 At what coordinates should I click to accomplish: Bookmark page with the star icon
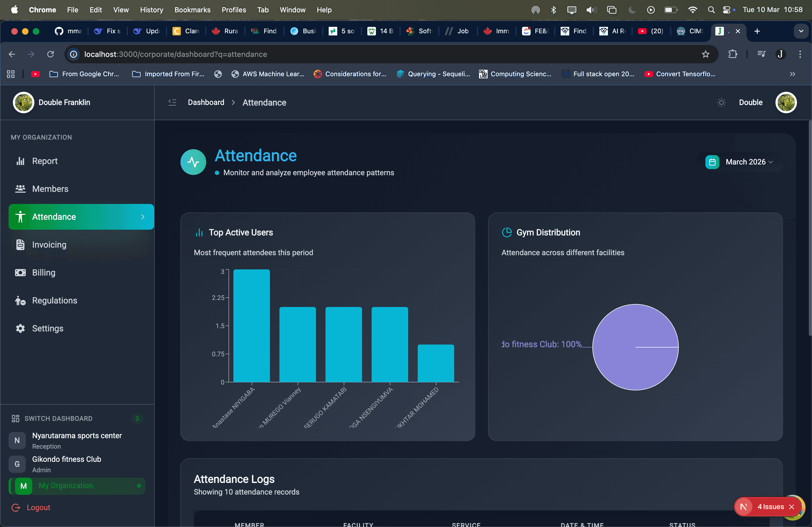(x=706, y=54)
